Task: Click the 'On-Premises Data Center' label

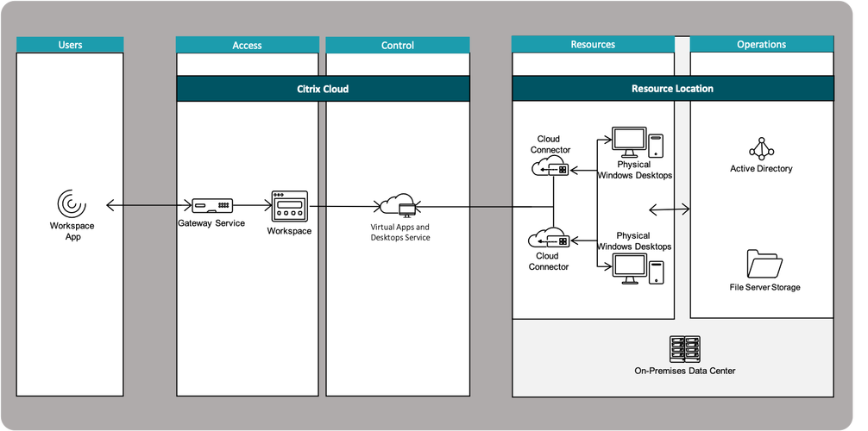Action: point(685,371)
